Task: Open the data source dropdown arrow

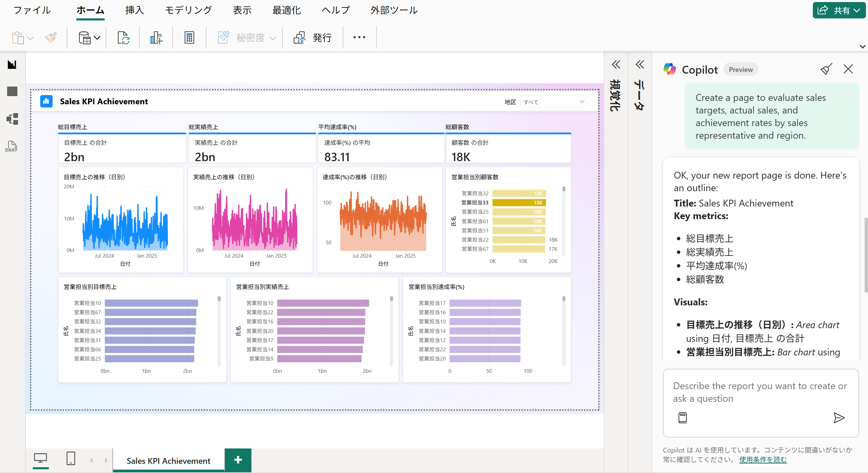Action: (97, 37)
